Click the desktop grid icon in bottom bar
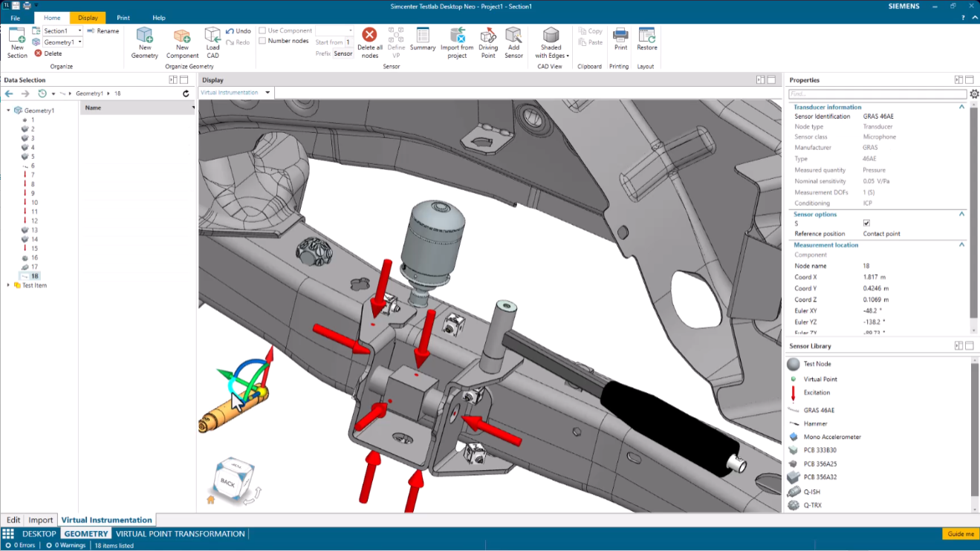The height and width of the screenshot is (551, 980). tap(8, 534)
